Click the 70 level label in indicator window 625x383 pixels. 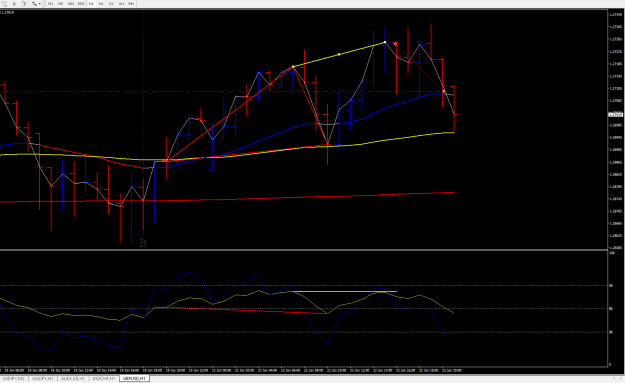[x=611, y=285]
